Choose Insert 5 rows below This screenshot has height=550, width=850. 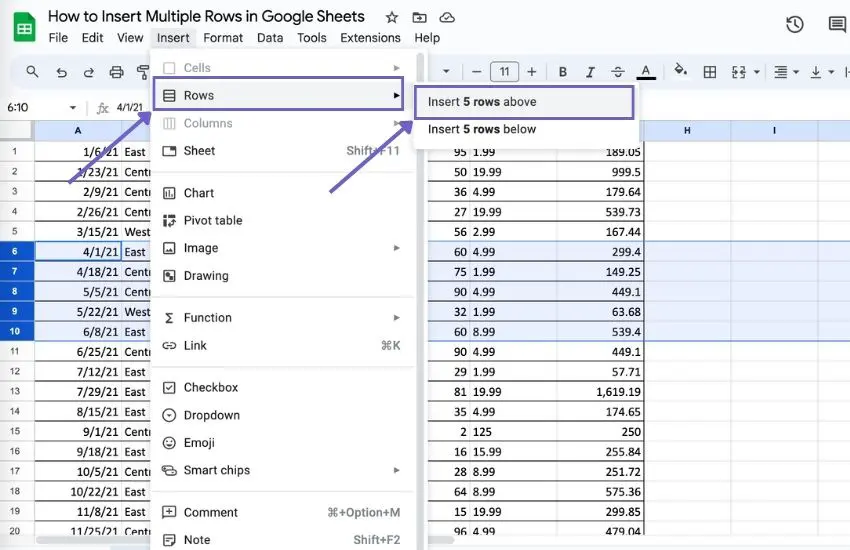(x=524, y=130)
